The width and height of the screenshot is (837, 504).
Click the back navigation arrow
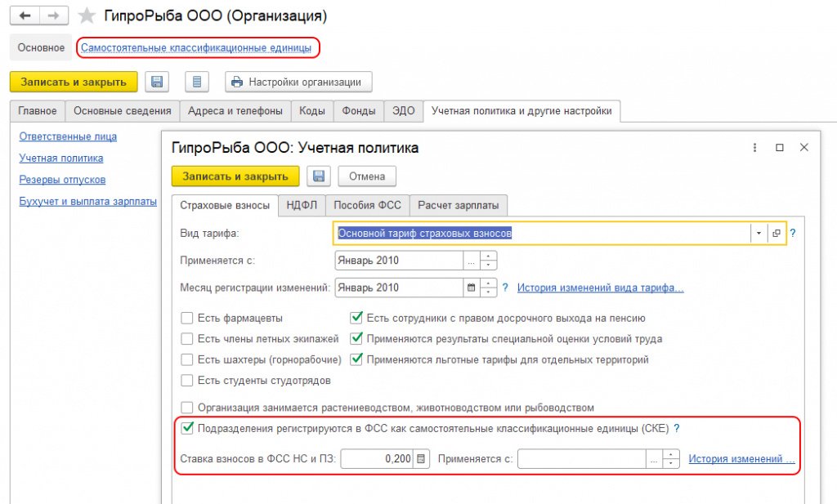coord(25,16)
